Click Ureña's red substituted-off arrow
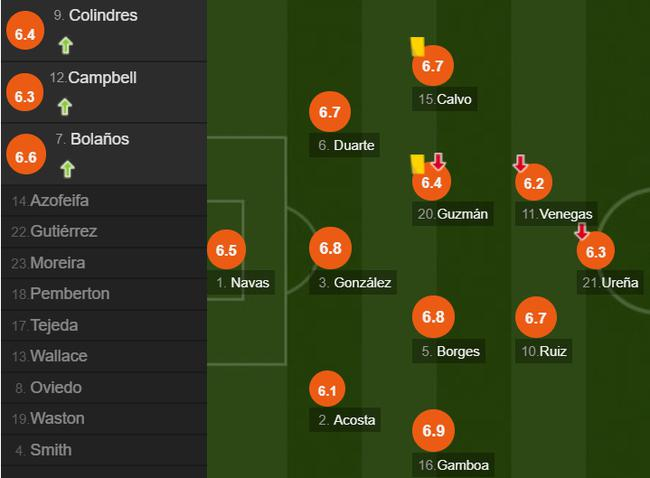Image resolution: width=650 pixels, height=478 pixels. tap(582, 232)
